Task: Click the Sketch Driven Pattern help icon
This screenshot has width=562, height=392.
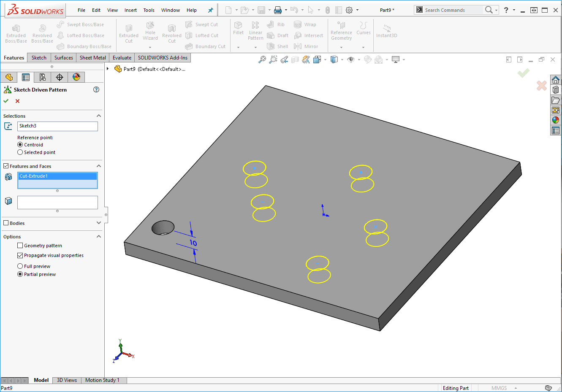Action: [x=96, y=89]
